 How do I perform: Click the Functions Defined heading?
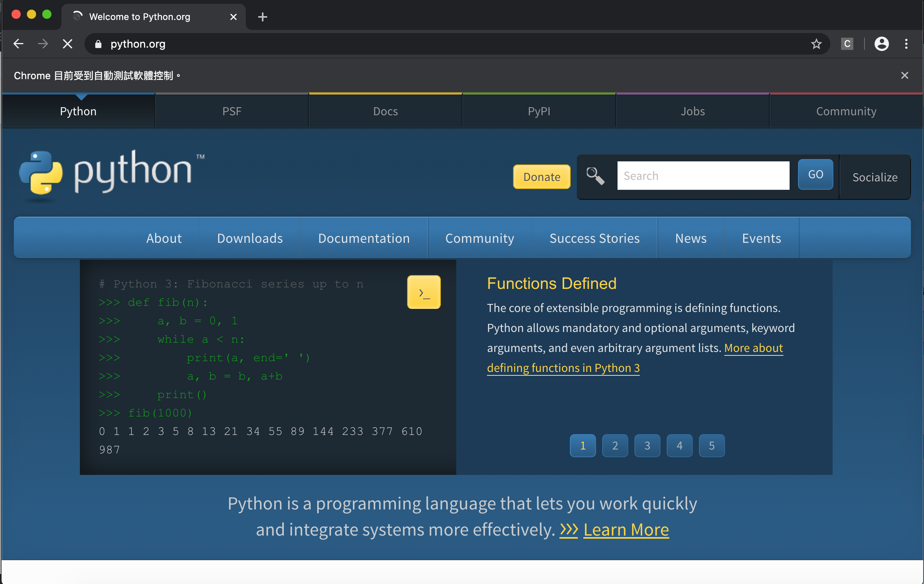552,284
